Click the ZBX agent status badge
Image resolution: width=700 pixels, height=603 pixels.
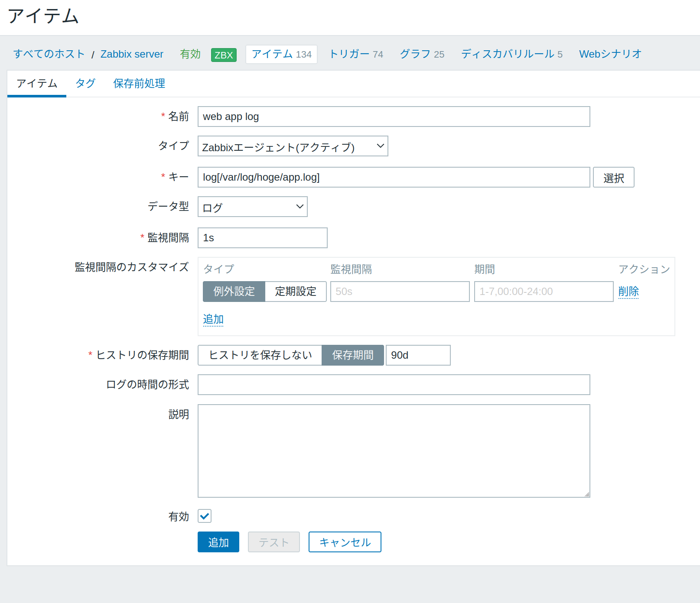(x=223, y=54)
